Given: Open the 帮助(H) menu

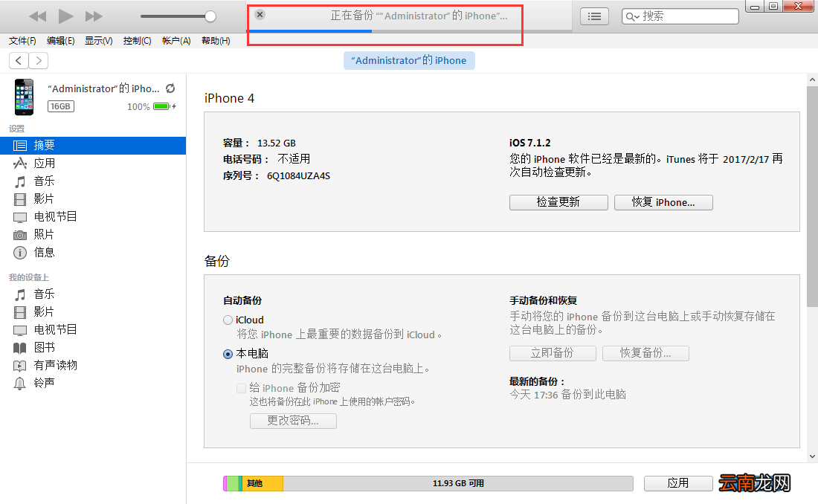Looking at the screenshot, I should click(x=216, y=41).
